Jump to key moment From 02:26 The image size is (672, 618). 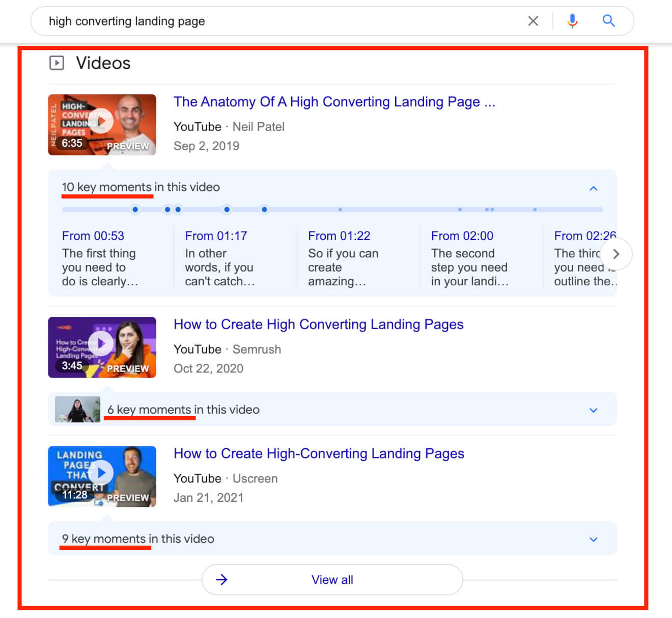pos(585,236)
